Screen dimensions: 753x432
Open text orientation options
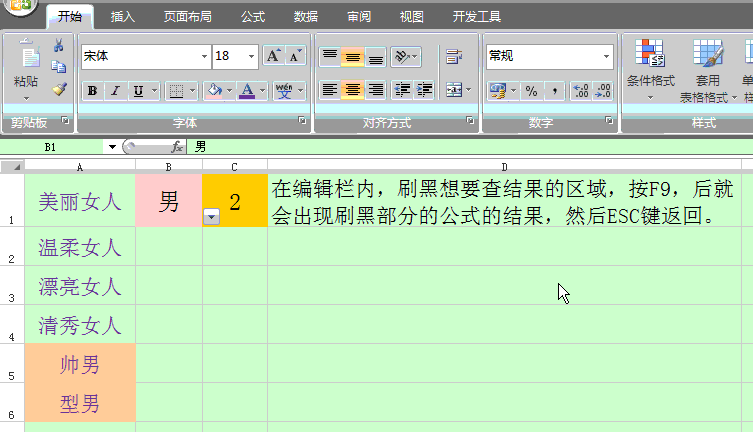(405, 57)
